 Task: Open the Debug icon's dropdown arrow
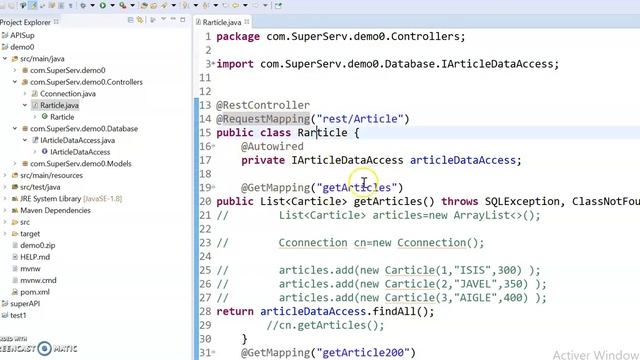(93, 5)
